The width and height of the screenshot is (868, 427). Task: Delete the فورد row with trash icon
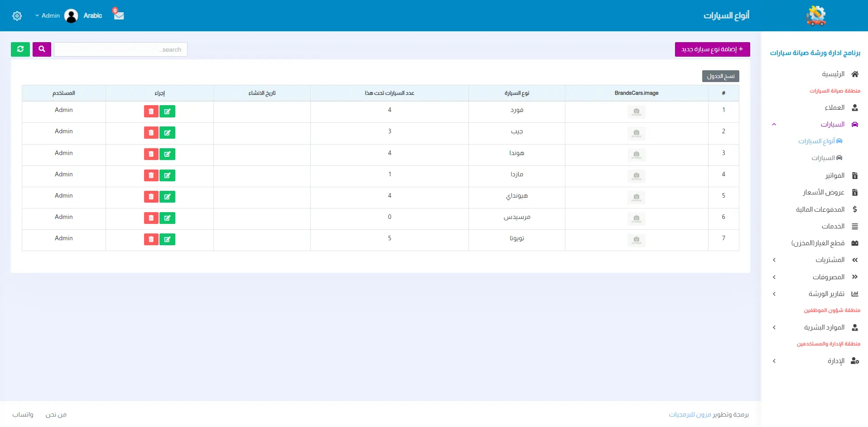pyautogui.click(x=151, y=112)
